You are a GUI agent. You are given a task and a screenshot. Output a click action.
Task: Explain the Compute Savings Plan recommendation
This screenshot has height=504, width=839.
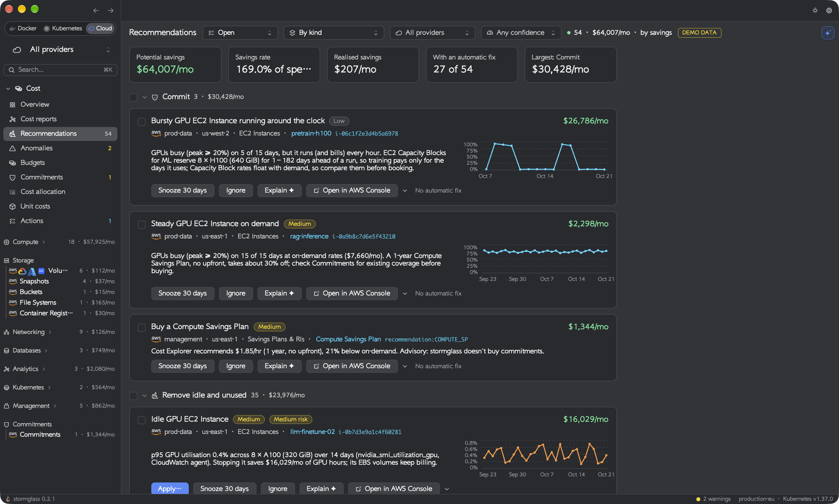point(279,366)
